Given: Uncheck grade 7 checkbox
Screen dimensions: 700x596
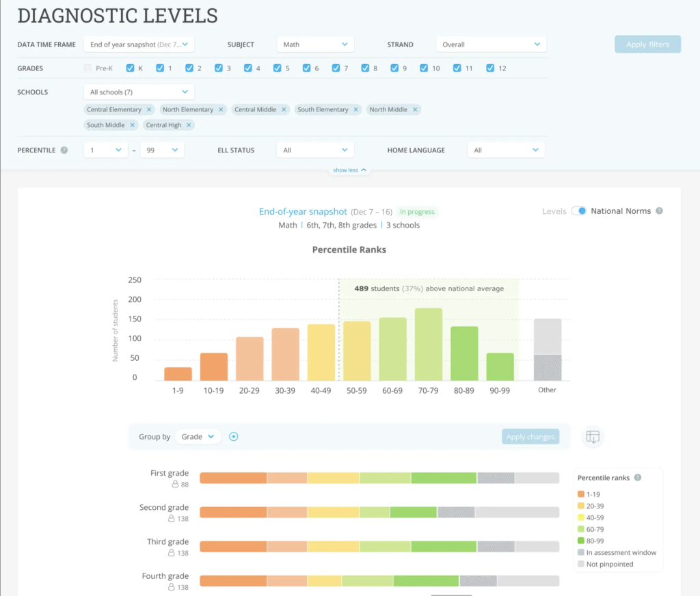Looking at the screenshot, I should click(336, 68).
